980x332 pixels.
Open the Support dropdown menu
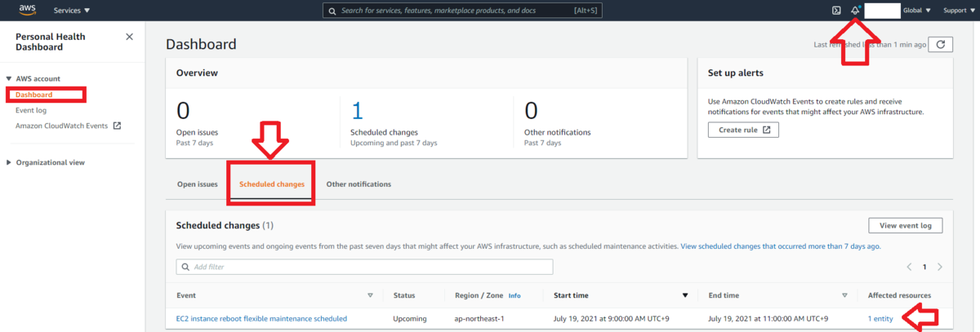click(x=959, y=11)
